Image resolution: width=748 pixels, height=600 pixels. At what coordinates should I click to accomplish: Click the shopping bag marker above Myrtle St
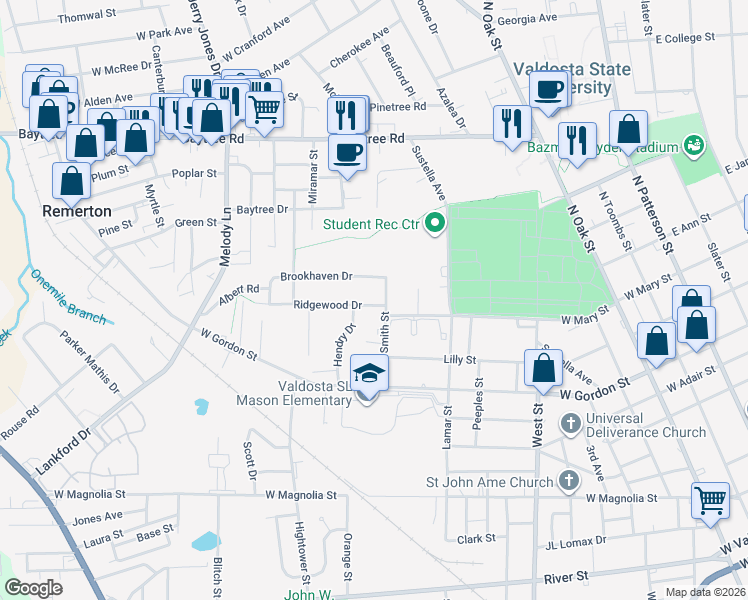[x=135, y=139]
